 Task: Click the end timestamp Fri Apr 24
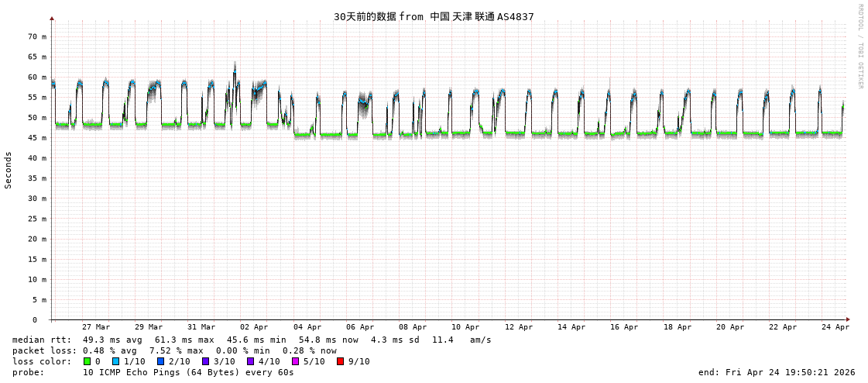click(x=777, y=372)
